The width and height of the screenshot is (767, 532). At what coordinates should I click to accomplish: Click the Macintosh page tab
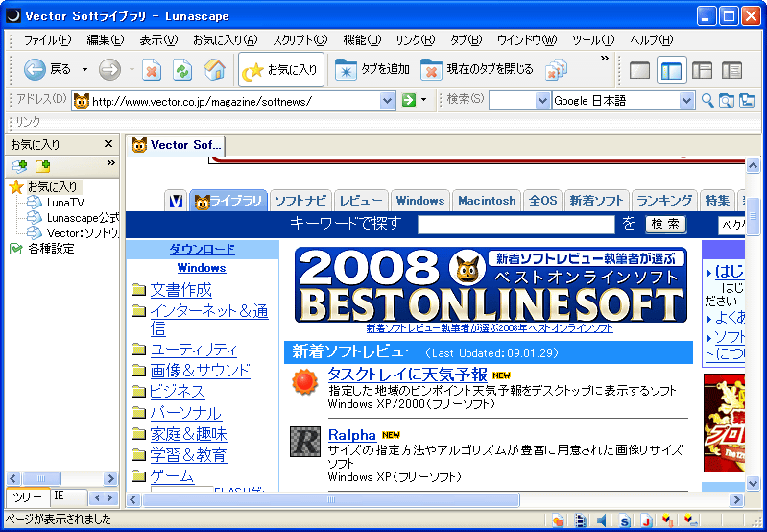[x=487, y=200]
